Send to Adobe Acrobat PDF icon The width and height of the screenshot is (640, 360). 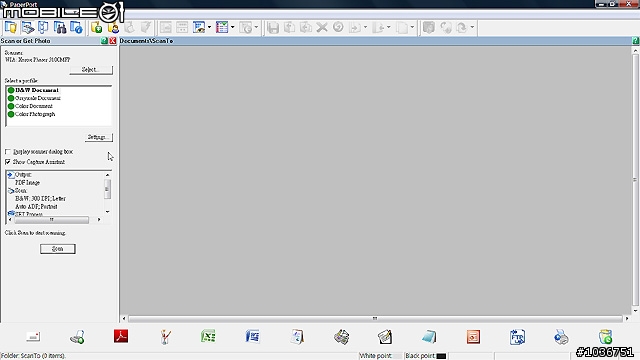pyautogui.click(x=121, y=336)
